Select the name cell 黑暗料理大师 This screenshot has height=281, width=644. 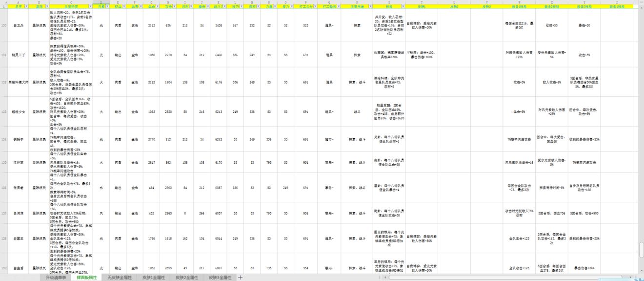pos(19,82)
